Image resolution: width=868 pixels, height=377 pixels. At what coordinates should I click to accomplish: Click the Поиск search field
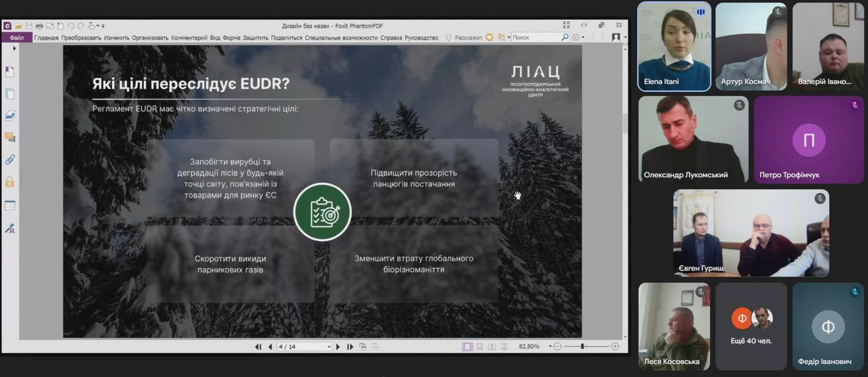pos(536,38)
